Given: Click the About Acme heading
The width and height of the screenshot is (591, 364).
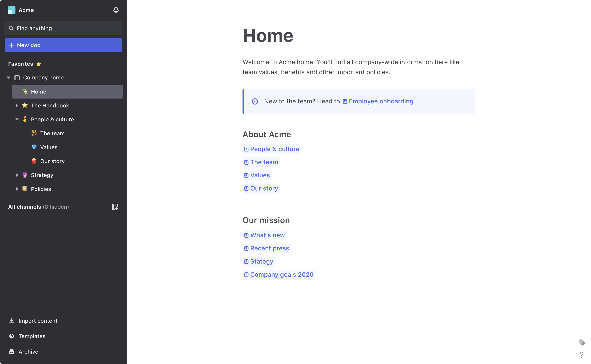Looking at the screenshot, I should tap(267, 134).
